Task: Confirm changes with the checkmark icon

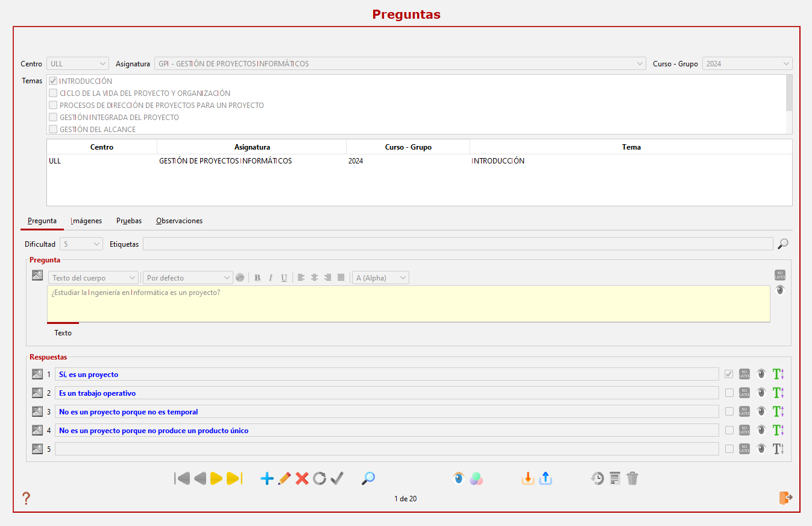Action: pos(337,478)
